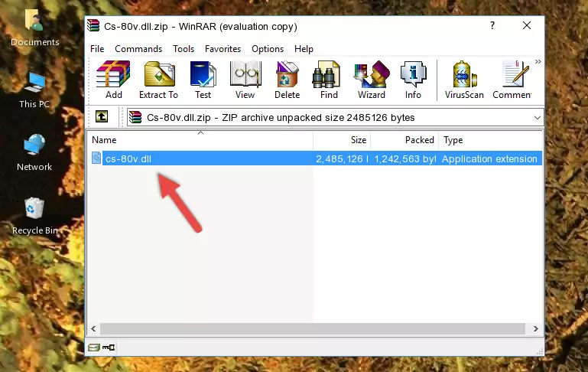The image size is (588, 372).
Task: Click the Delete toolbar icon
Action: [288, 80]
